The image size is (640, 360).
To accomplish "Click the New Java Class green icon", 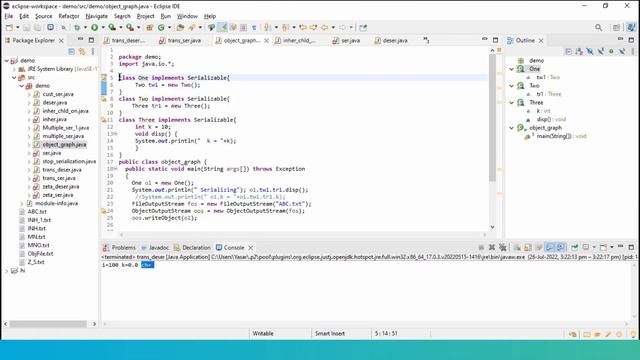I will click(x=161, y=27).
